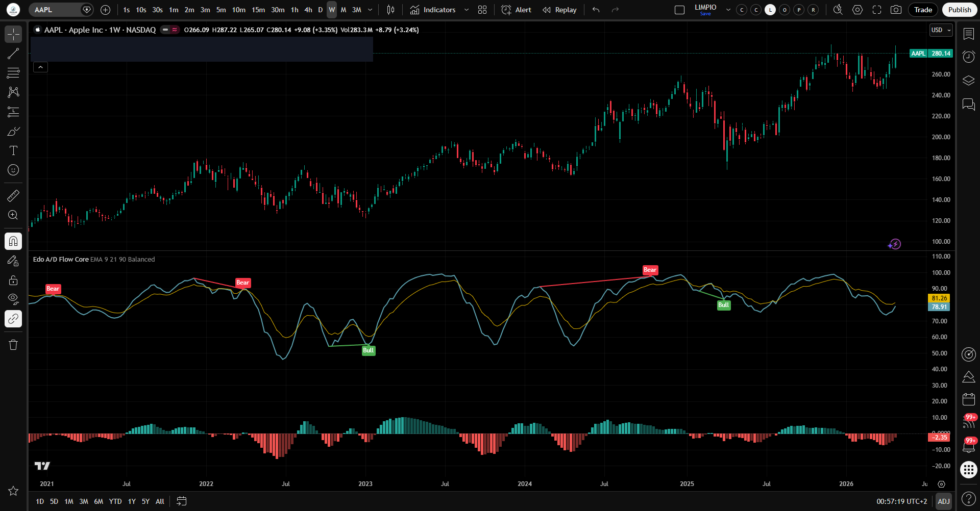Select the crosshair cursor tool
Screen dimensions: 980x511
pyautogui.click(x=13, y=34)
